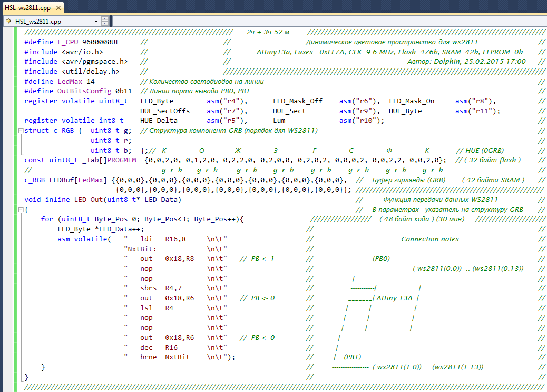The height and width of the screenshot is (392, 547).
Task: Collapse the LED_Out function body
Action: click(x=20, y=210)
